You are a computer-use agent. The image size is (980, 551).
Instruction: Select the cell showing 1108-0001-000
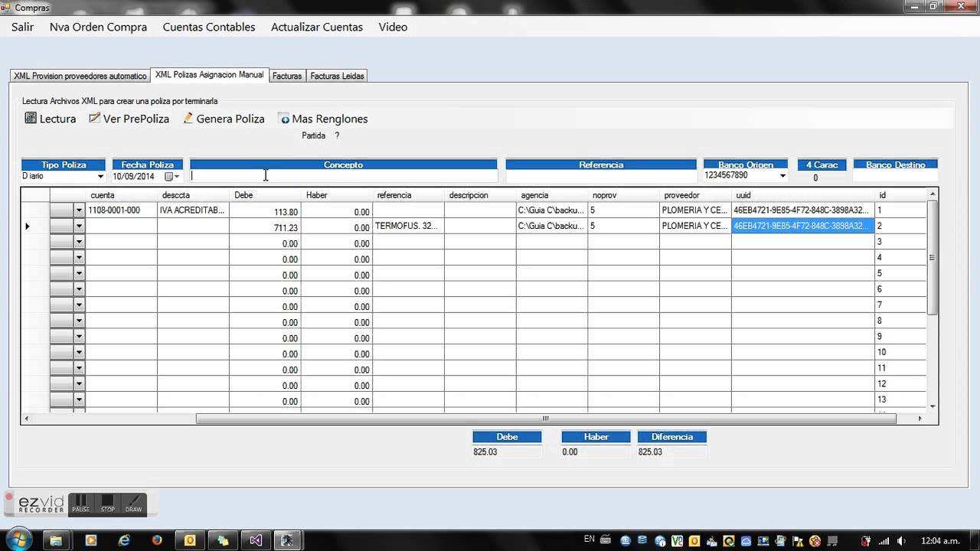[x=121, y=210]
